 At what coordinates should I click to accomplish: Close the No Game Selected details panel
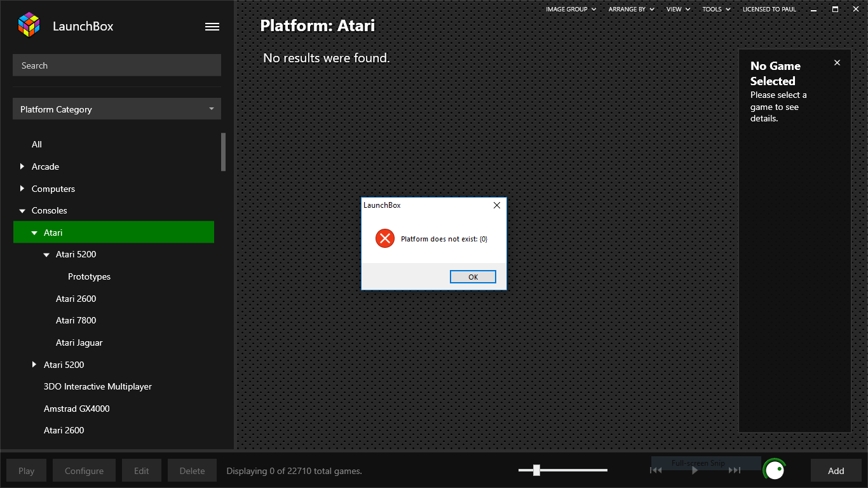click(837, 62)
